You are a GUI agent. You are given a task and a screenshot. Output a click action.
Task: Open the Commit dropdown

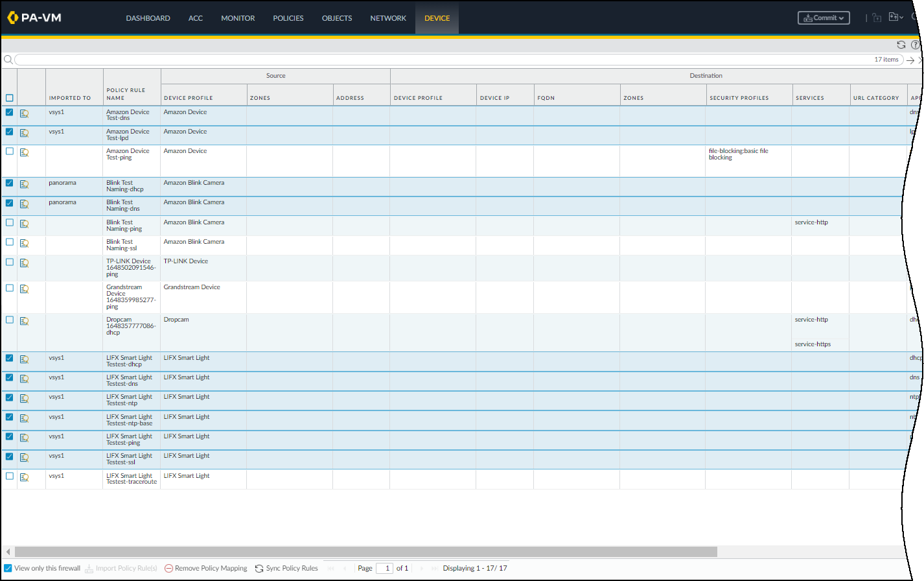pyautogui.click(x=823, y=18)
